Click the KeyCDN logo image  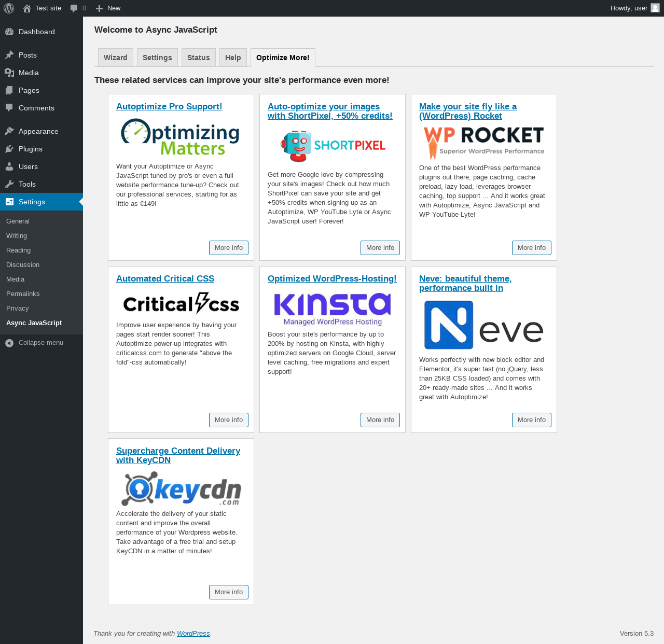click(x=181, y=488)
